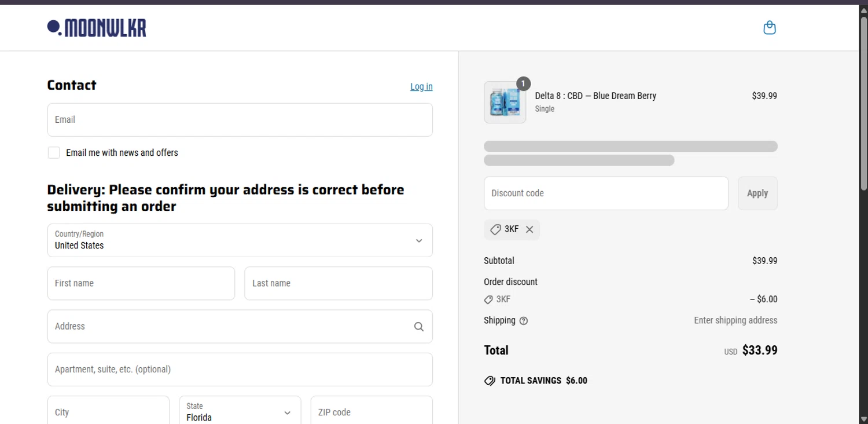Enable Email me with news and offers
This screenshot has height=424, width=868.
pos(54,153)
